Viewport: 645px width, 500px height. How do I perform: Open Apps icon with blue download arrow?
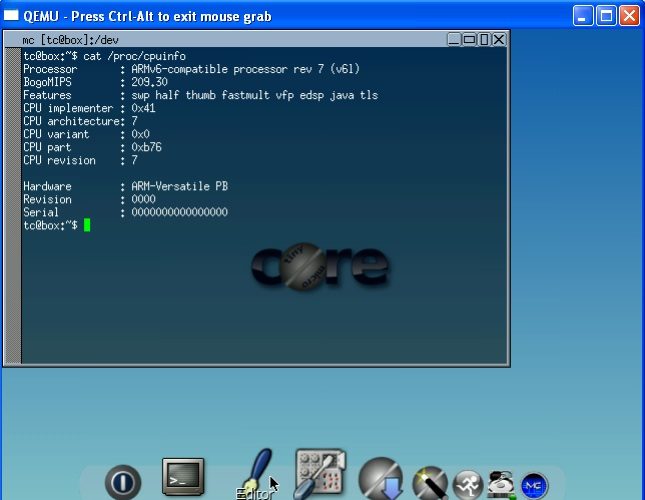point(380,480)
